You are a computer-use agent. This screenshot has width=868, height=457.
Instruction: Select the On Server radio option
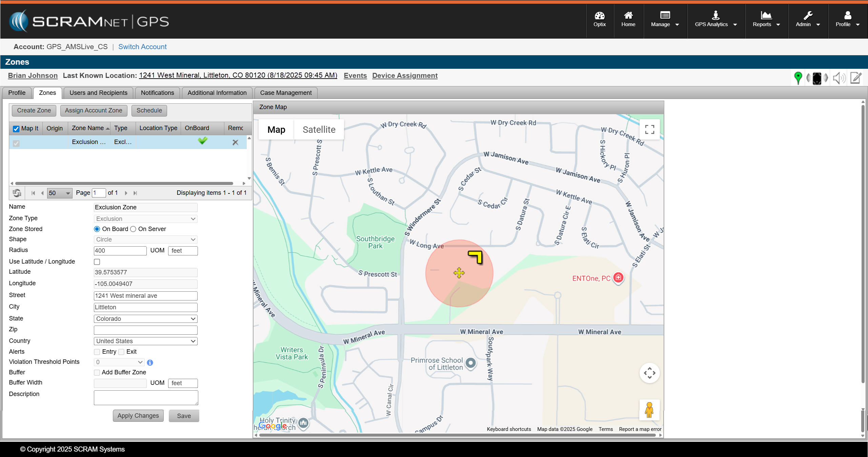point(133,229)
